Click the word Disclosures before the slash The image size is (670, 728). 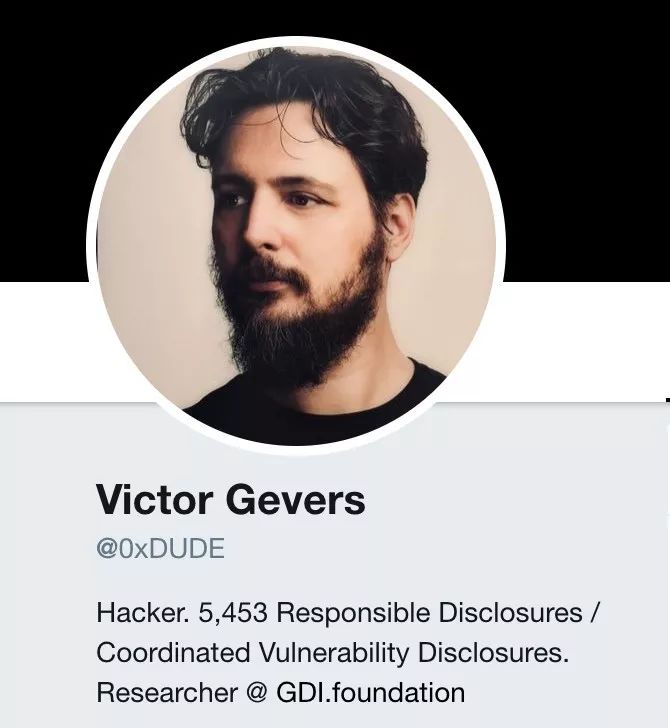(x=510, y=613)
